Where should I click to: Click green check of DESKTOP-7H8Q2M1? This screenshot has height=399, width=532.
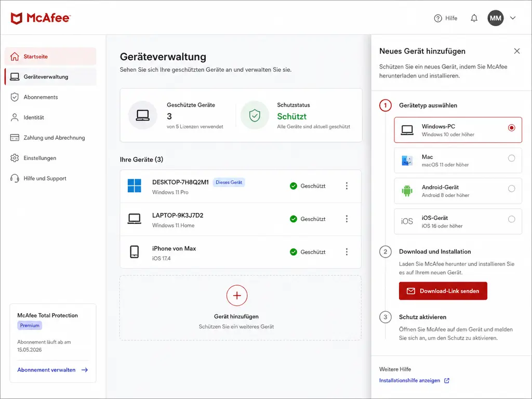click(x=294, y=186)
